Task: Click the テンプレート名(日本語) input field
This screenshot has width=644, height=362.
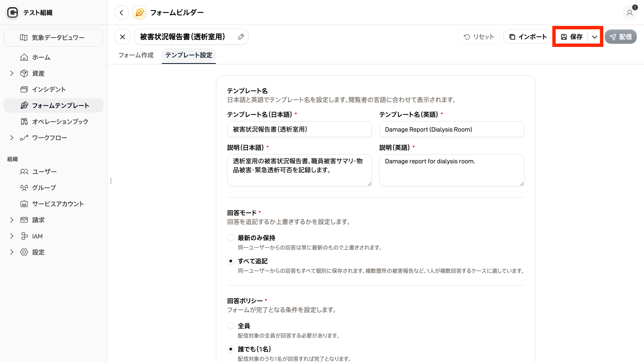Action: 299,129
